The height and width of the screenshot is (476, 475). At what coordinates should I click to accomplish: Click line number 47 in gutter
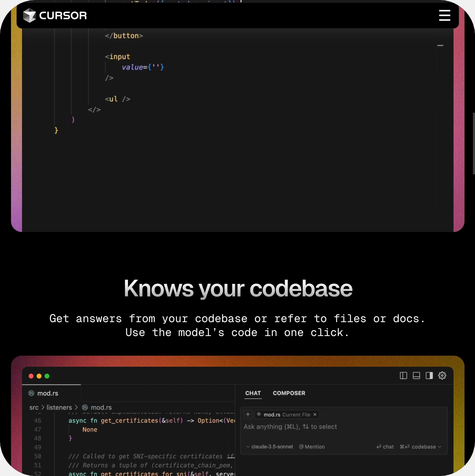coord(37,430)
